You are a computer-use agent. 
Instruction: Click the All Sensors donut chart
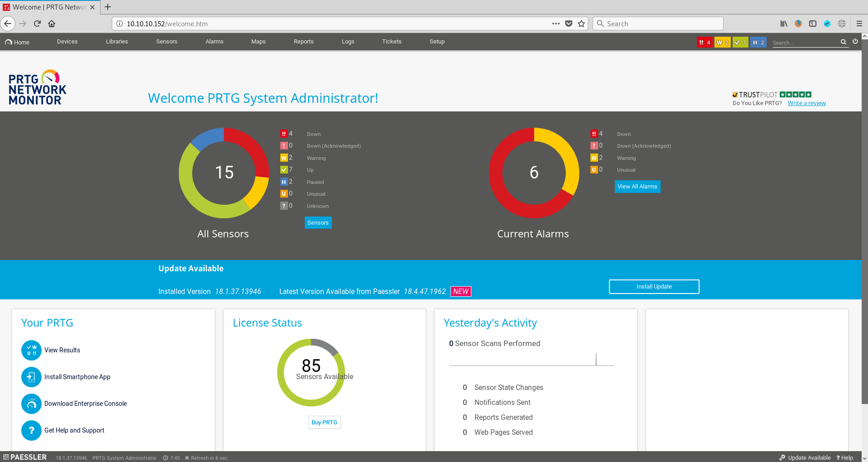point(224,173)
